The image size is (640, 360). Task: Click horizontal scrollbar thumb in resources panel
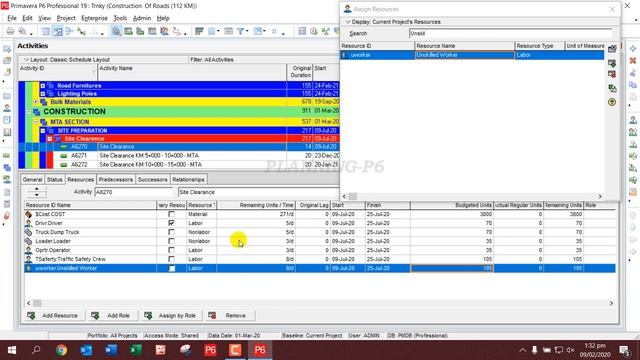(37, 303)
